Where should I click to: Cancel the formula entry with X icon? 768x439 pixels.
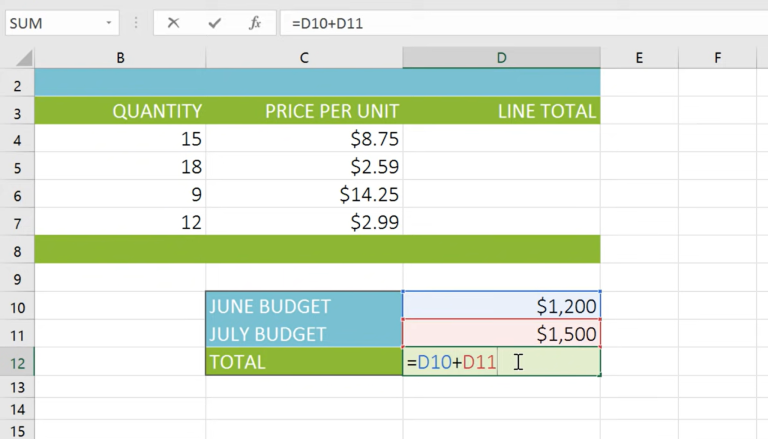[174, 23]
